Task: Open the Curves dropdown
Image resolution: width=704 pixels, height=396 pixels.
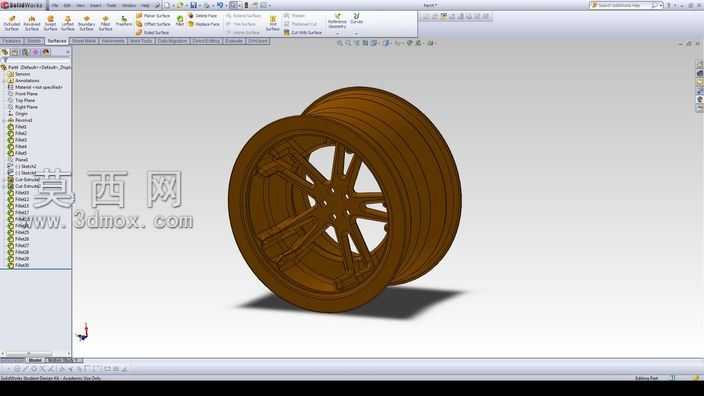Action: (356, 34)
